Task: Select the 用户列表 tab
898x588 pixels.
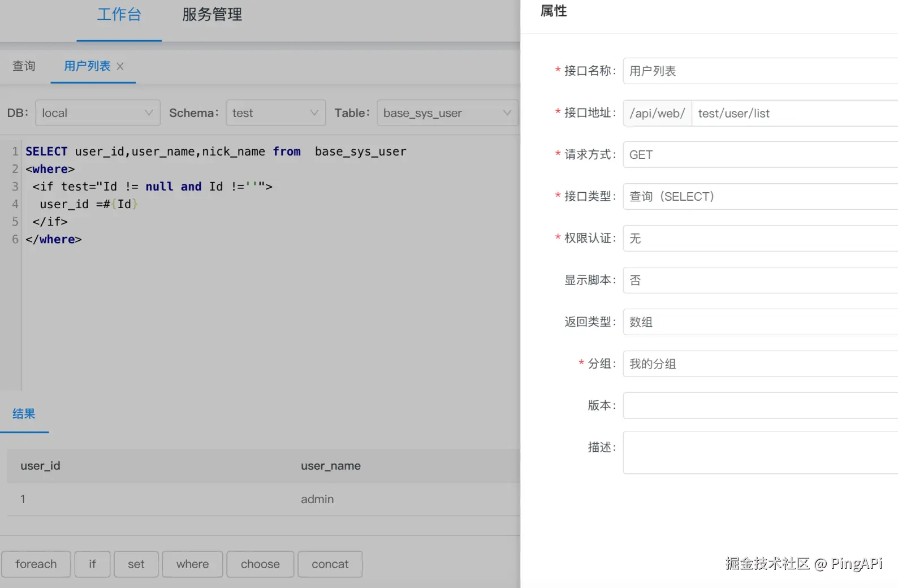Action: [x=87, y=66]
